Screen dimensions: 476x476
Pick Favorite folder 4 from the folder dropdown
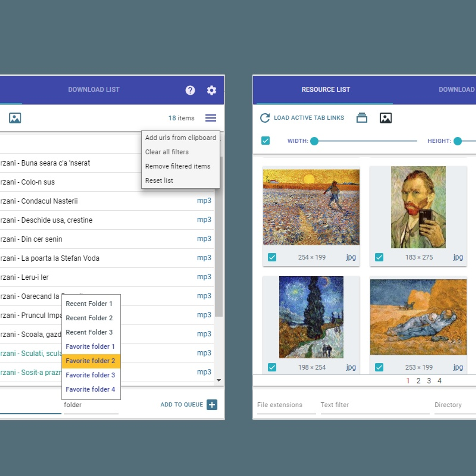pos(90,389)
